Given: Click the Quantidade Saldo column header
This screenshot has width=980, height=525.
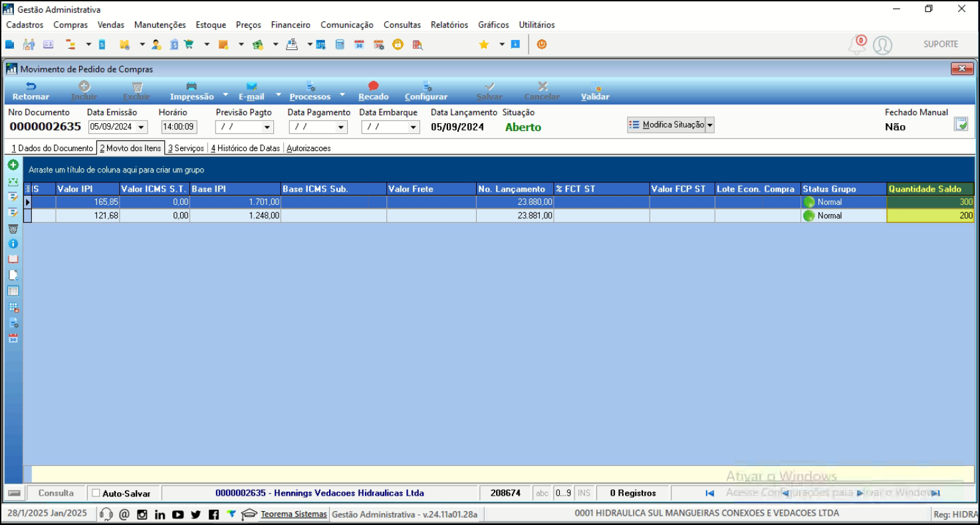Looking at the screenshot, I should point(930,189).
